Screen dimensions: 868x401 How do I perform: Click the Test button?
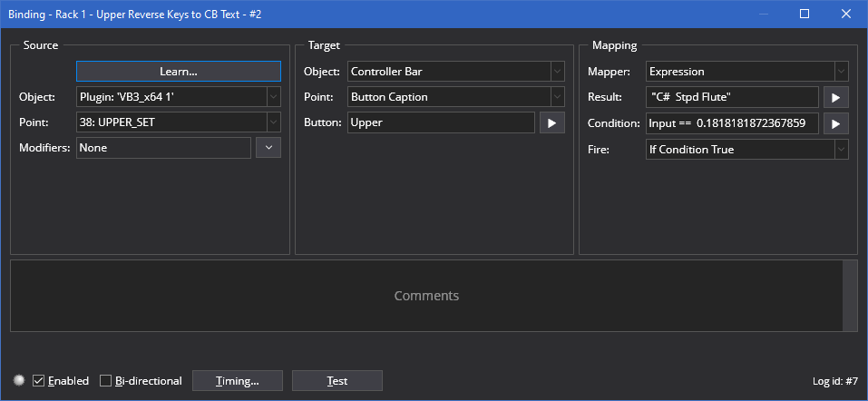click(x=336, y=381)
